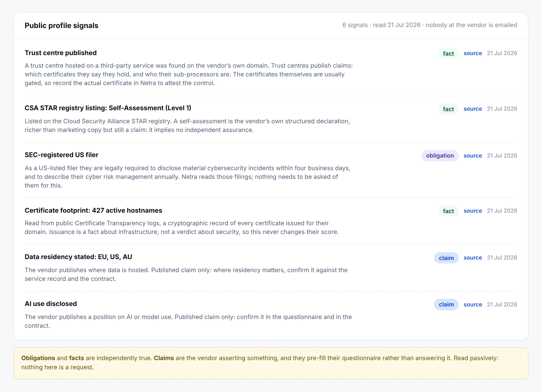Click the date beside Trust centre published
542x392 pixels.
click(x=502, y=53)
